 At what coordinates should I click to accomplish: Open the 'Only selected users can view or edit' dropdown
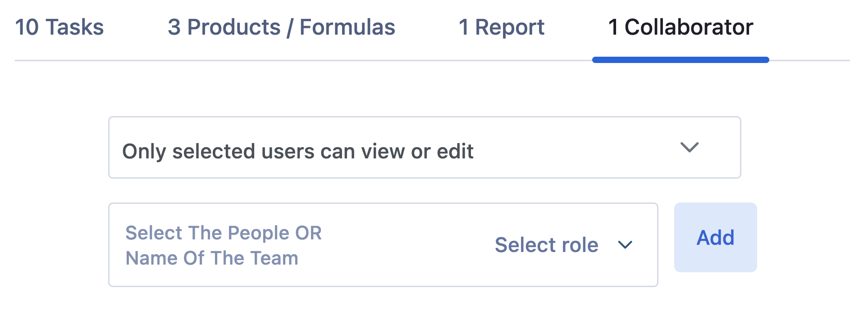tap(424, 148)
